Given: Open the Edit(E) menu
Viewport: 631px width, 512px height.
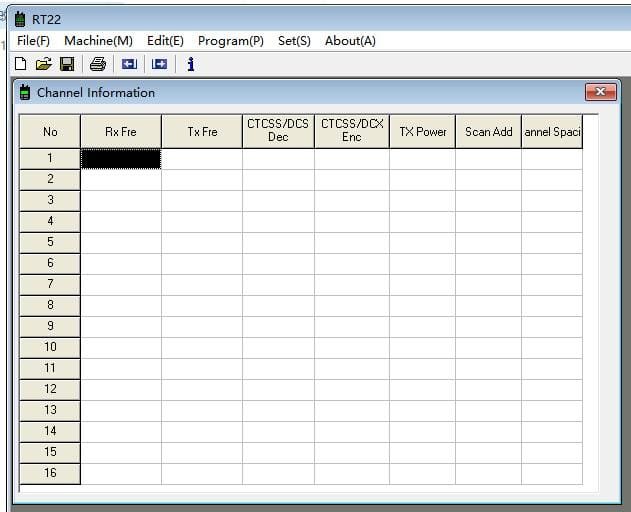Looking at the screenshot, I should pos(165,41).
